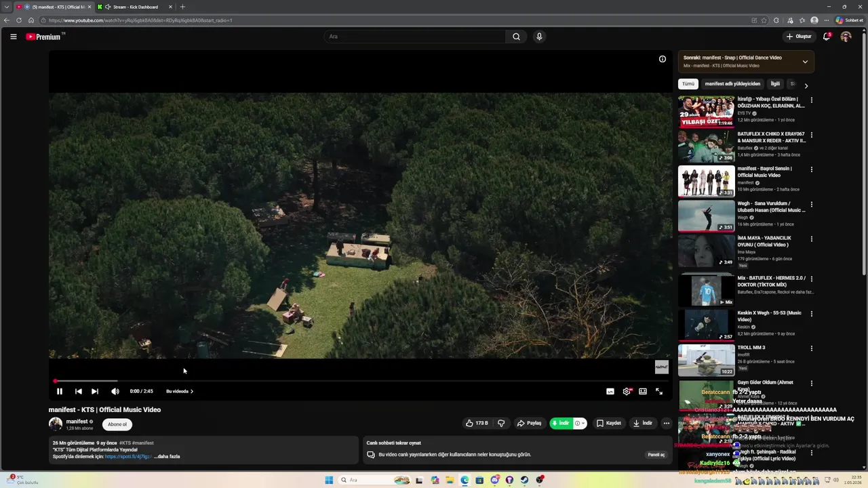Open options for Mix BATUFLEX HERMES
Image resolution: width=868 pixels, height=488 pixels.
point(811,279)
